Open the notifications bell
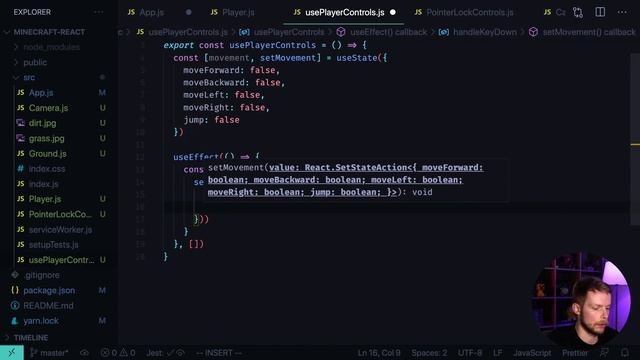Image resolution: width=640 pixels, height=360 pixels. 625,353
